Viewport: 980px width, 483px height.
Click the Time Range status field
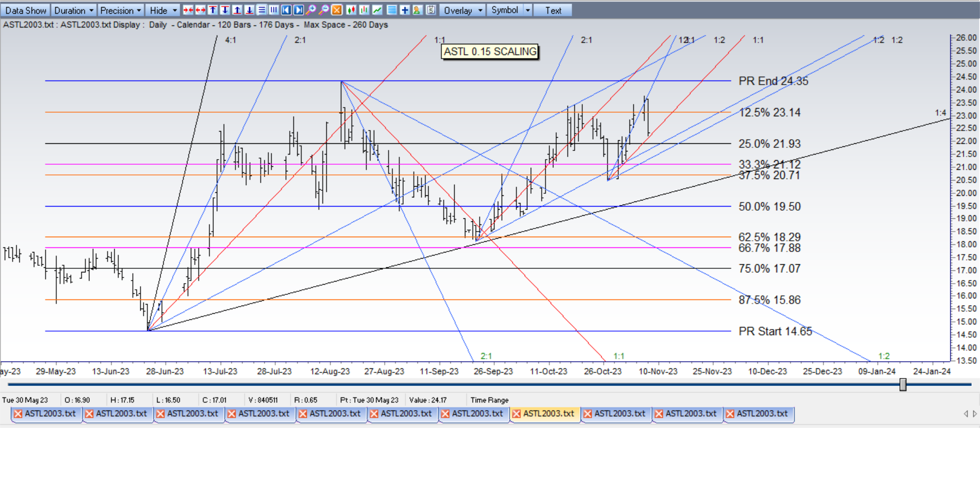tap(489, 400)
